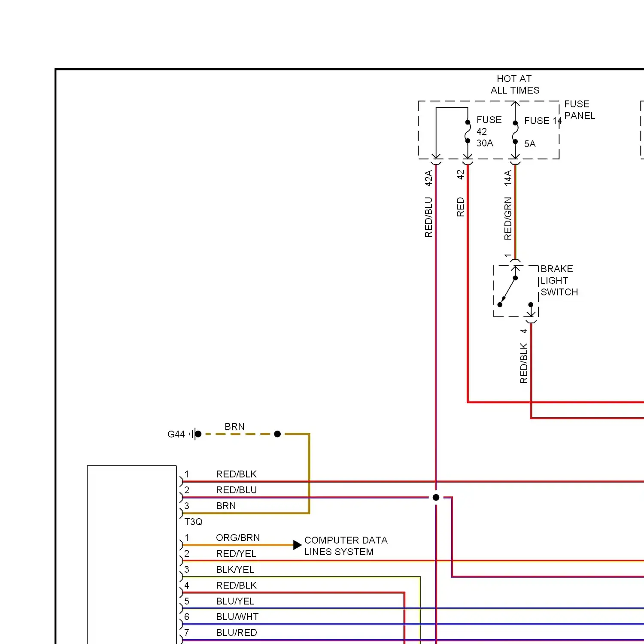This screenshot has height=644, width=644.
Task: Click the splice dot on the RED/BLU wire
Action: [x=436, y=497]
